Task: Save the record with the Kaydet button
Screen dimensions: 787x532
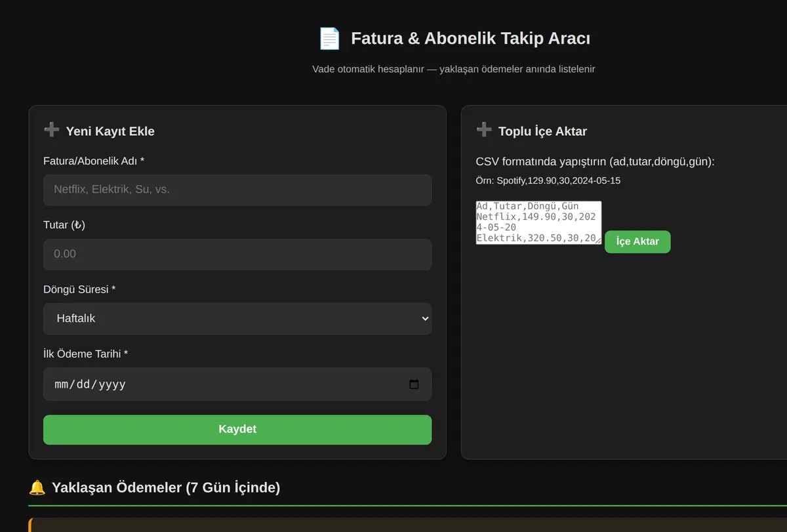Action: (237, 430)
